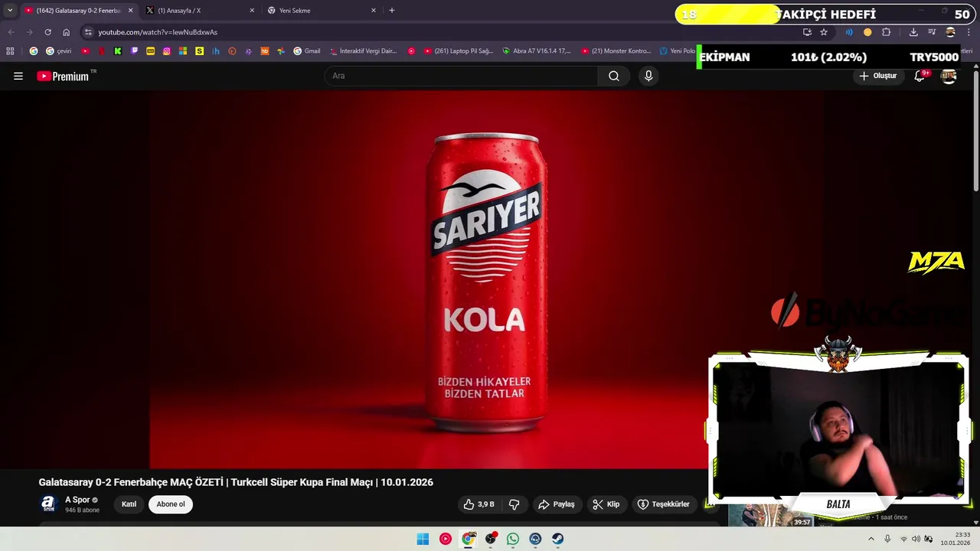This screenshot has height=551, width=980.
Task: Create a clip with Klip button
Action: coord(606,504)
